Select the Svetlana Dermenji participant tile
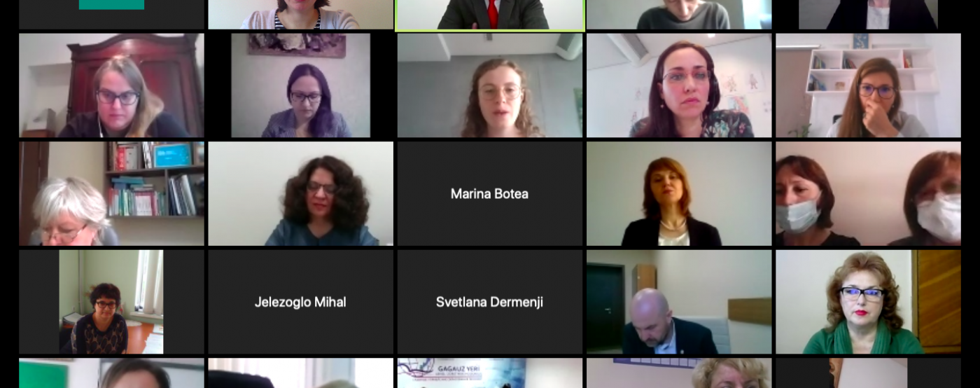Image resolution: width=980 pixels, height=388 pixels. 490,302
